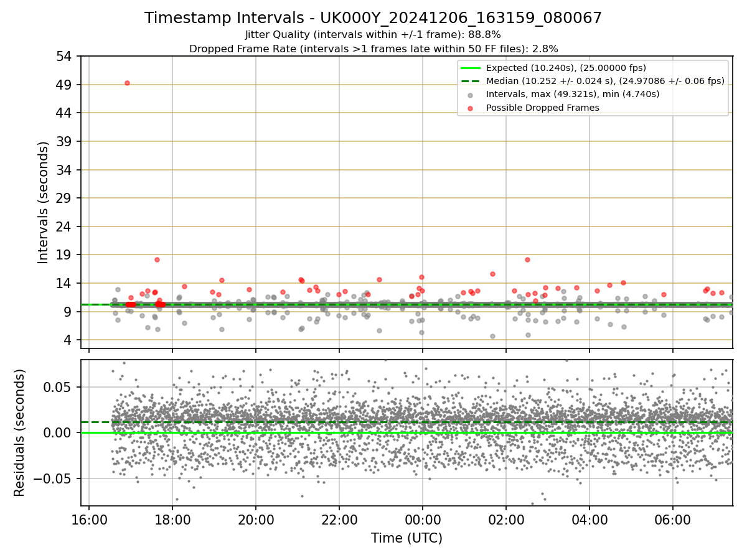The height and width of the screenshot is (560, 747).
Task: Select the 'Median (10.252 +/- 0.024 s)' legend entry
Action: (605, 81)
